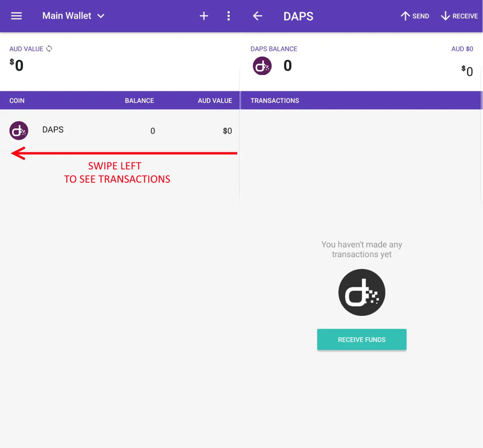Open the three-dot overflow menu

[x=228, y=16]
